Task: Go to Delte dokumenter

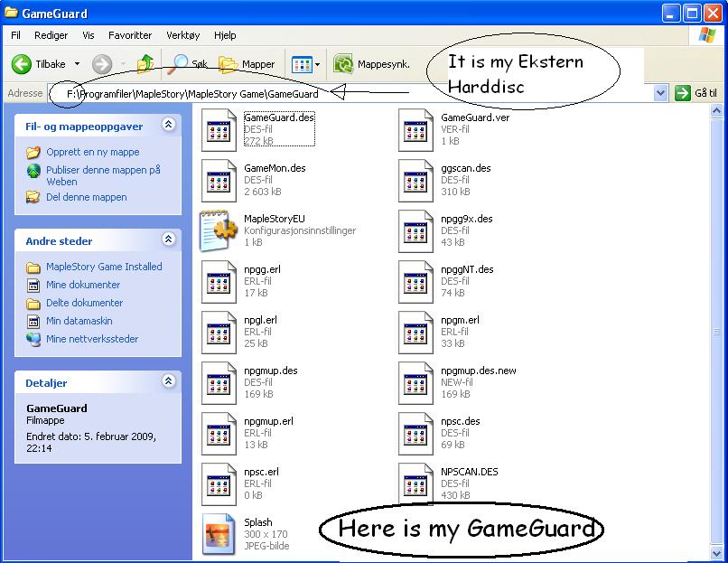Action: coord(85,303)
